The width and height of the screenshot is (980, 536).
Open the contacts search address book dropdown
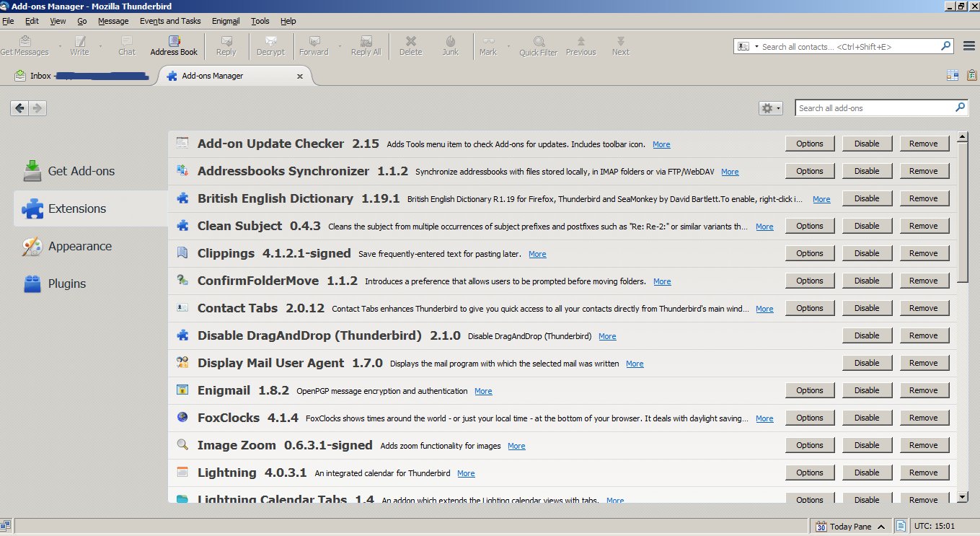746,46
